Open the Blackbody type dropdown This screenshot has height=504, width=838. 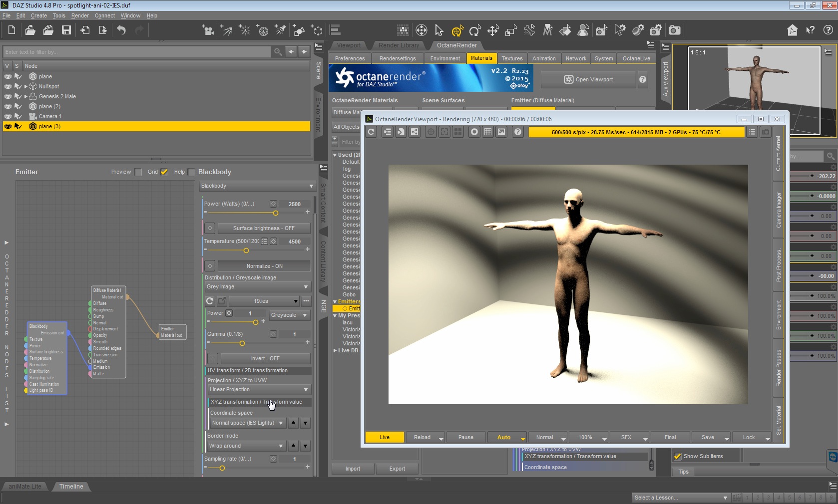pos(257,186)
